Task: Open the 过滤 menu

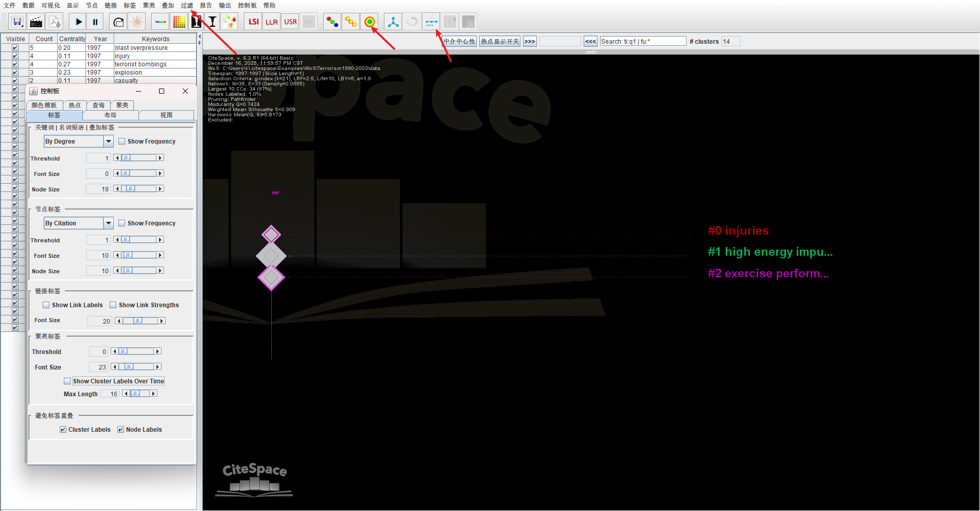Action: coord(187,6)
